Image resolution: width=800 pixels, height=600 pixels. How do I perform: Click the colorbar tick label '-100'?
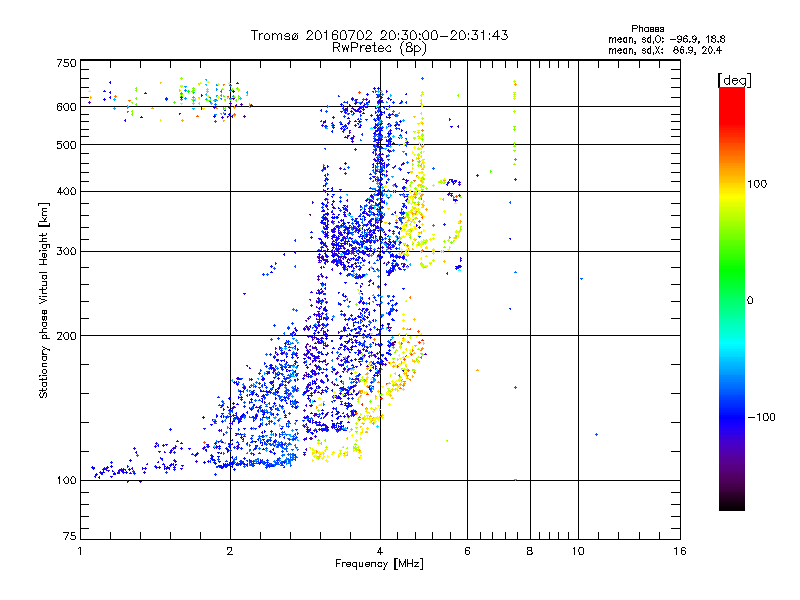click(x=761, y=417)
